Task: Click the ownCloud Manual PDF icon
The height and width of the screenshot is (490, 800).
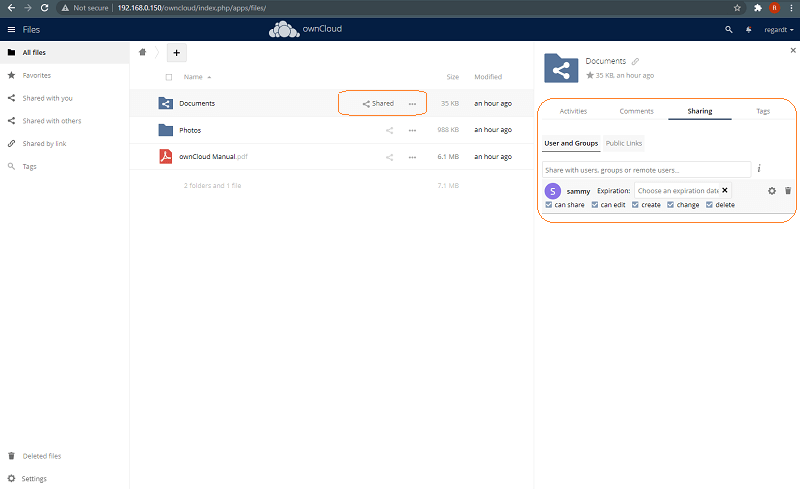Action: tap(165, 156)
